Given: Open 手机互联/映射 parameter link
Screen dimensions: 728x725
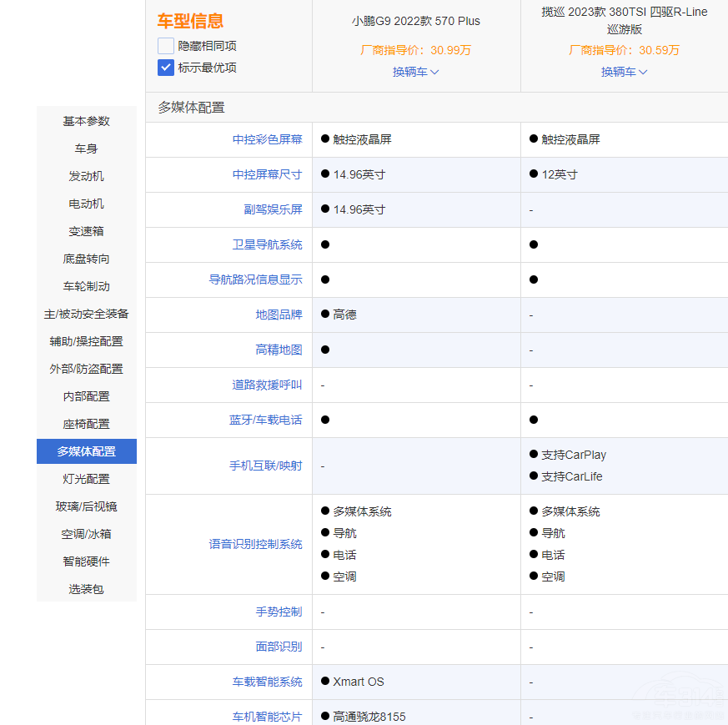Looking at the screenshot, I should point(265,466).
